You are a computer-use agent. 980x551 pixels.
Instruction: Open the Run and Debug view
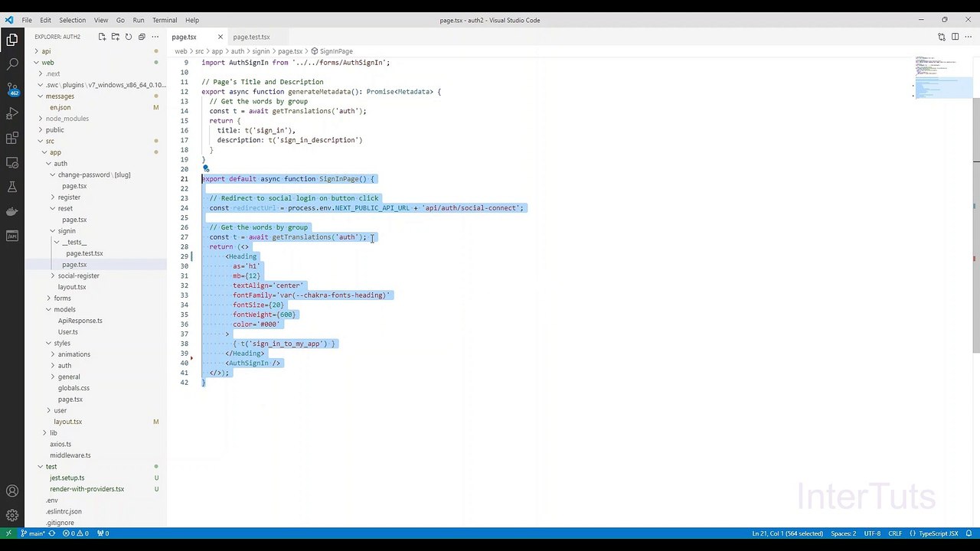tap(12, 113)
